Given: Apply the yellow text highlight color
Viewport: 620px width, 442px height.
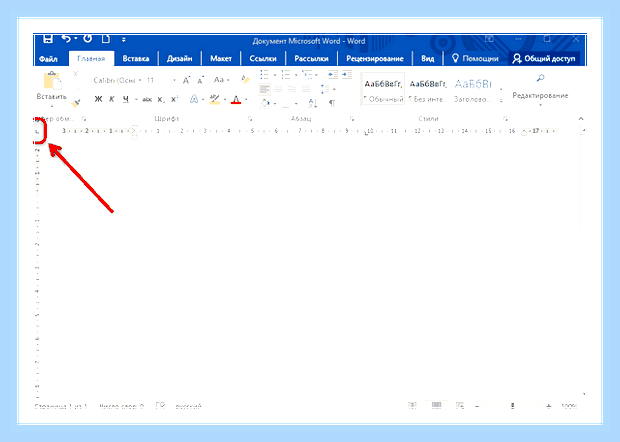Looking at the screenshot, I should (215, 99).
